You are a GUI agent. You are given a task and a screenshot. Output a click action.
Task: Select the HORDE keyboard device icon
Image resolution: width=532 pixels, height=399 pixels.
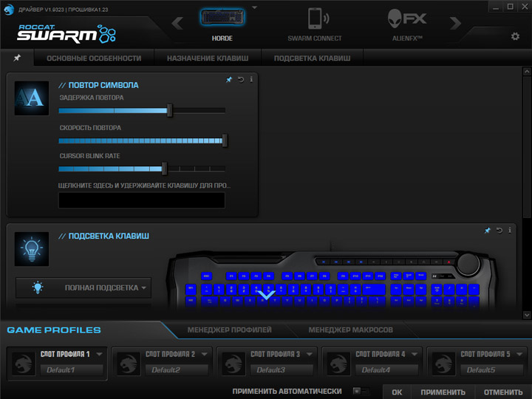tap(222, 17)
